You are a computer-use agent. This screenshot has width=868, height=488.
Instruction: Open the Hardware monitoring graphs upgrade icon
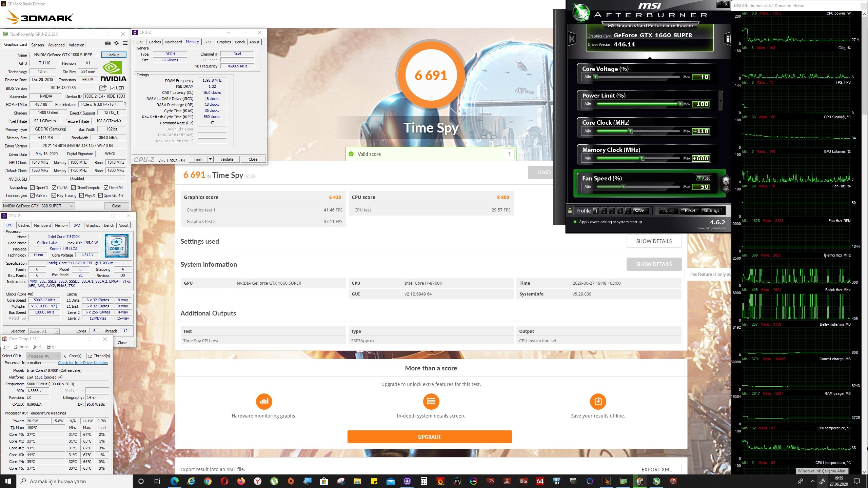(264, 401)
